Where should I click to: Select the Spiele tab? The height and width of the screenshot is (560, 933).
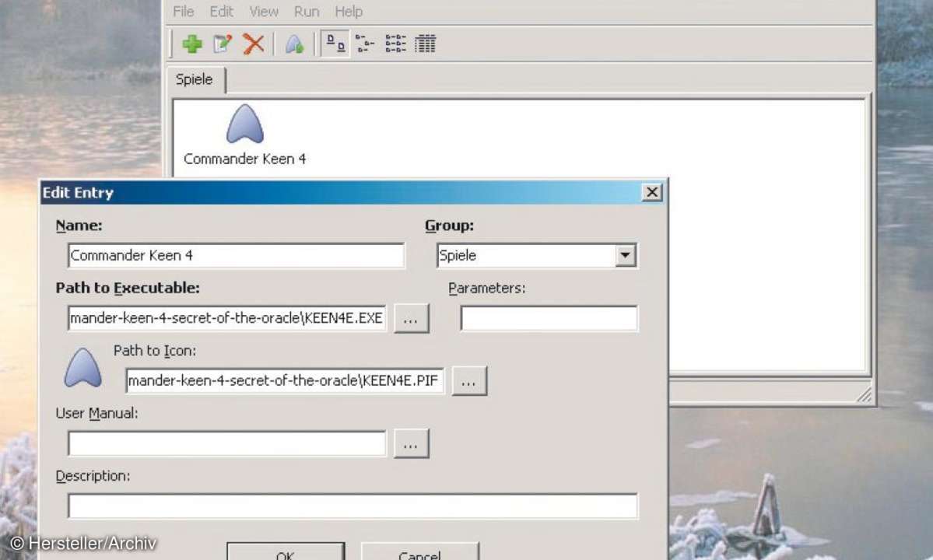pyautogui.click(x=195, y=79)
